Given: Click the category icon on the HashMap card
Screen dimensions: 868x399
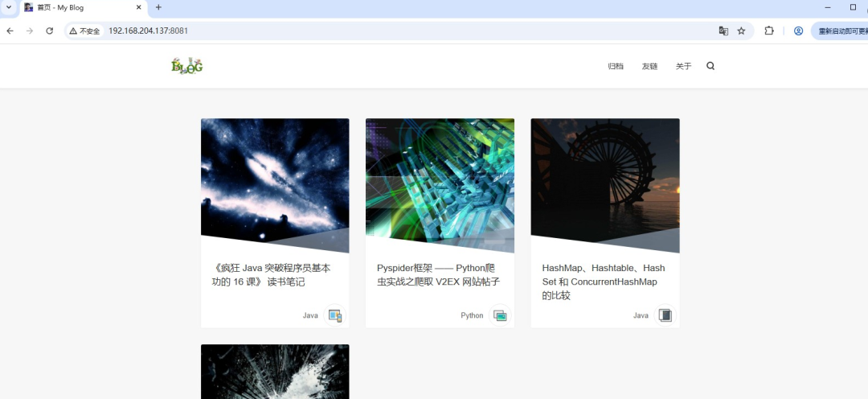Looking at the screenshot, I should click(x=665, y=315).
